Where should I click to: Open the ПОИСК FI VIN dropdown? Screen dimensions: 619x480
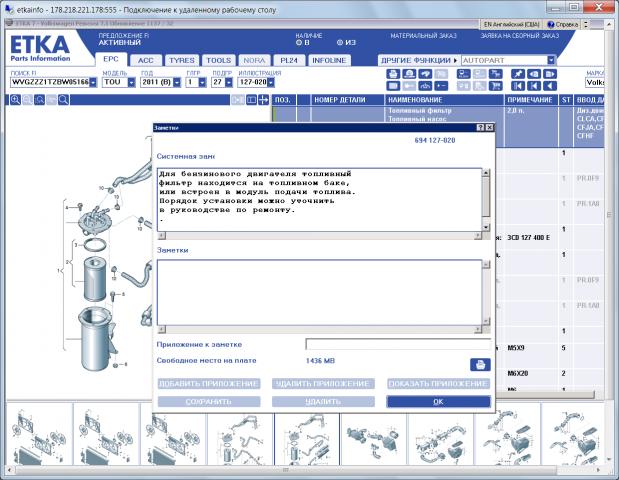[93, 82]
